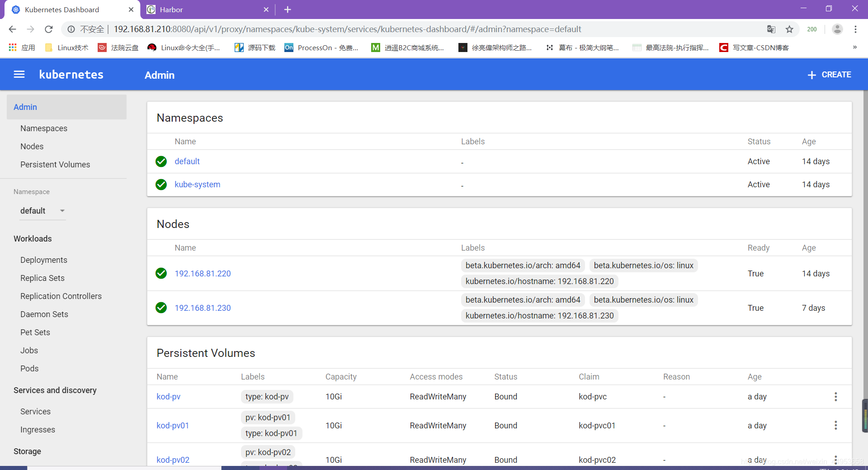This screenshot has height=470, width=868.
Task: Click the ready check icon for node 192.168.81.220
Action: 161,273
